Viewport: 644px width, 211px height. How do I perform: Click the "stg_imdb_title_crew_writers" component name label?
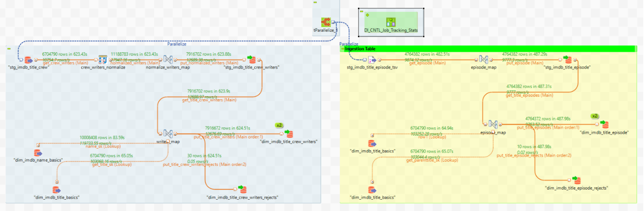[x=251, y=67]
